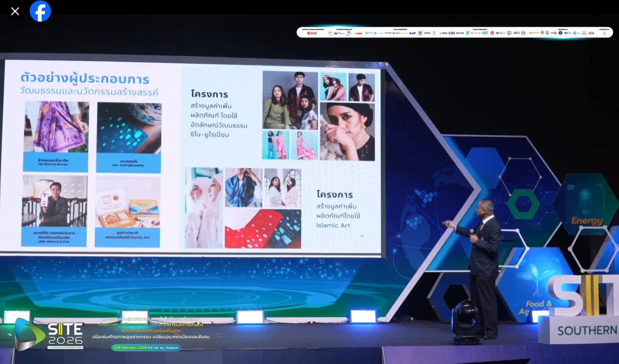
Task: Click the glowing teal pattern photo
Action: pyautogui.click(x=129, y=128)
